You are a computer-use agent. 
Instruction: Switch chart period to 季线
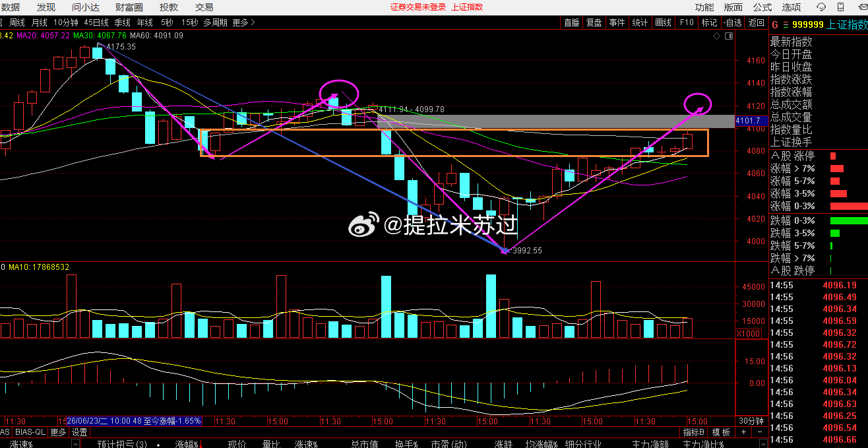click(123, 22)
